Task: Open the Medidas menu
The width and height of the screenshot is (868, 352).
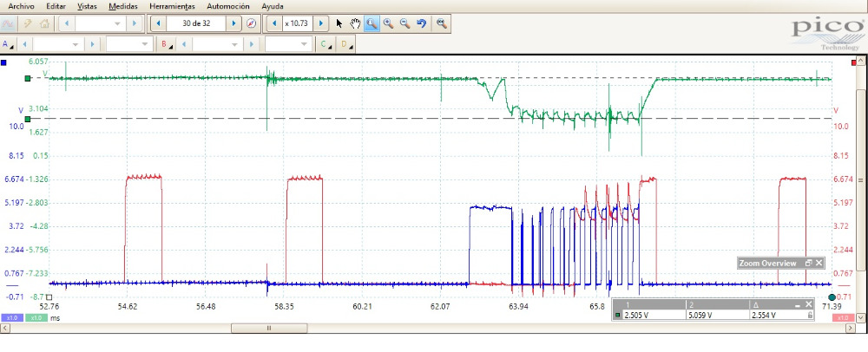Action: pyautogui.click(x=123, y=6)
